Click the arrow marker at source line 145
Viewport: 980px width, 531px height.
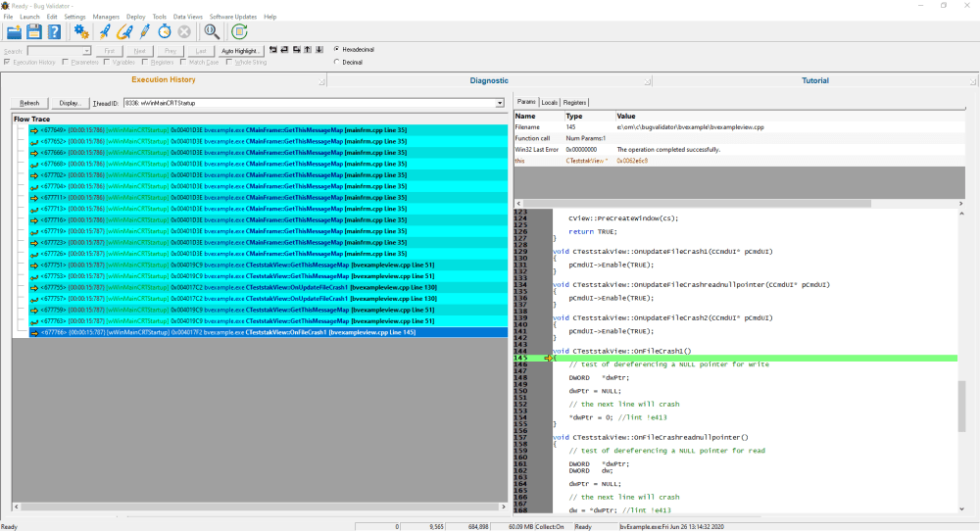click(x=548, y=358)
